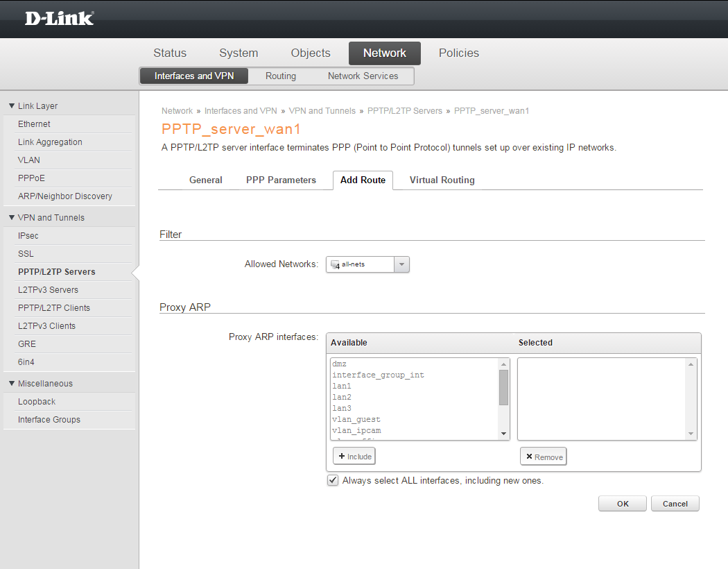Open the Allowed Networks dropdown
This screenshot has width=728, height=569.
coord(401,264)
